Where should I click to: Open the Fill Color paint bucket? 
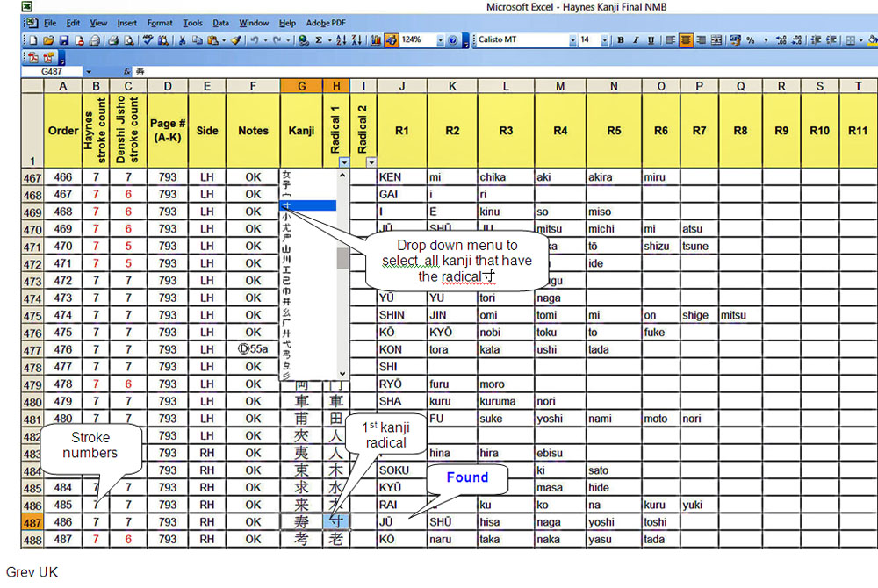click(x=872, y=40)
